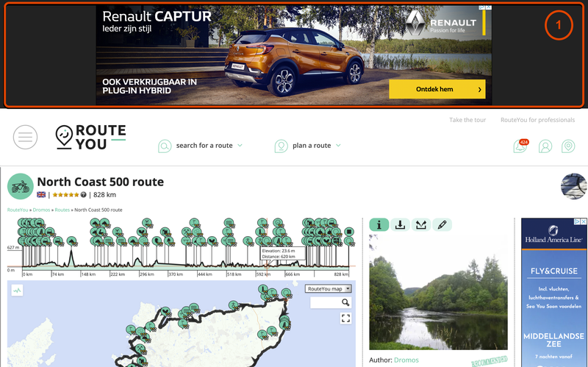Click the rating help question mark
Image resolution: width=588 pixels, height=367 pixels.
[83, 194]
